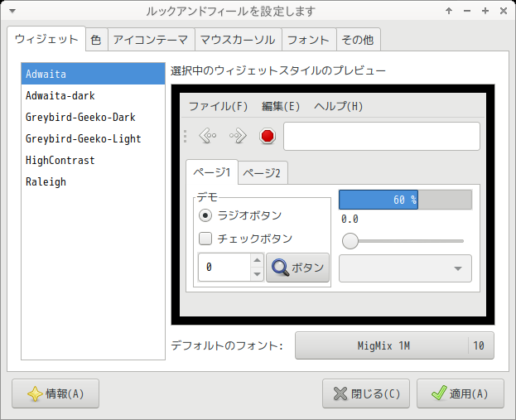Open the empty combo box dropdown in preview
This screenshot has width=516, height=420.
pyautogui.click(x=405, y=268)
